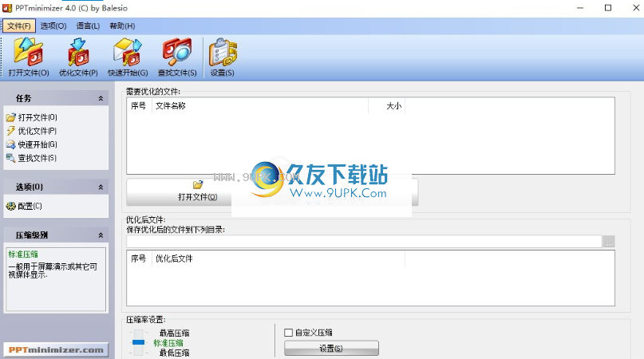This screenshot has width=644, height=359.
Task: Select 优化文件(P) in the 任务 panel
Action: point(32,131)
